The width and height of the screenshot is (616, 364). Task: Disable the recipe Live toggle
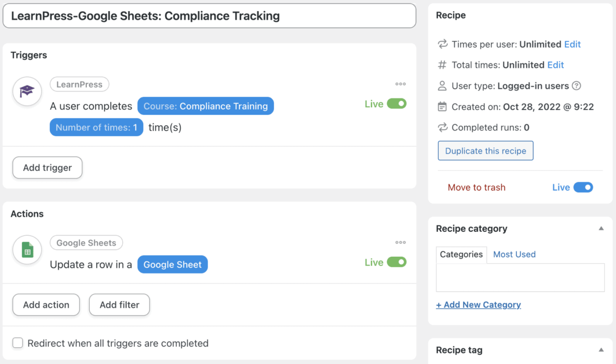[583, 187]
